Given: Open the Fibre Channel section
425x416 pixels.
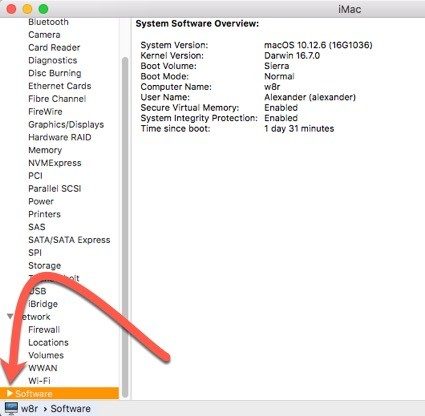Looking at the screenshot, I should (x=57, y=99).
